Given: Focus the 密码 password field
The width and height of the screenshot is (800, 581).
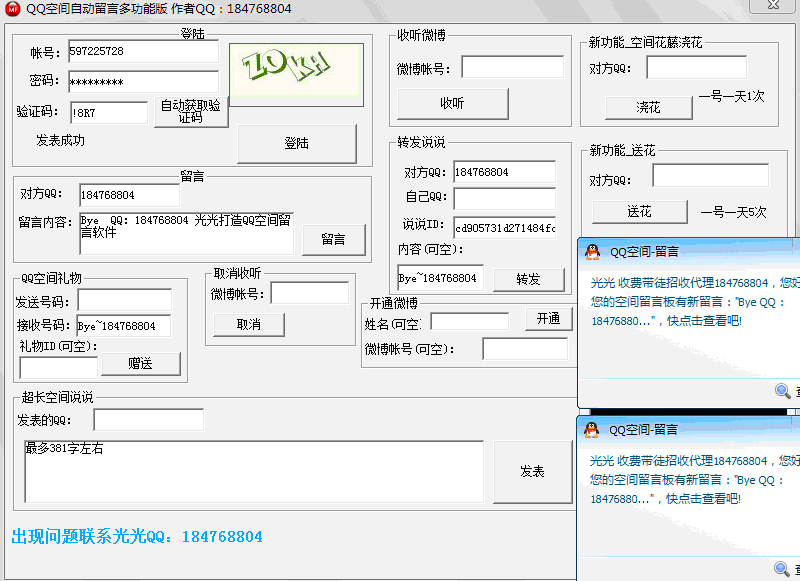Looking at the screenshot, I should (143, 82).
